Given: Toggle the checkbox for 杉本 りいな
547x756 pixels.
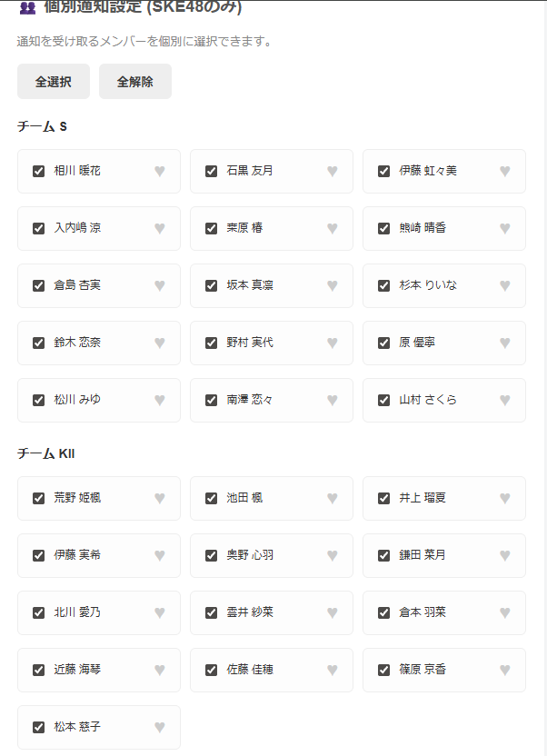Looking at the screenshot, I should 383,285.
